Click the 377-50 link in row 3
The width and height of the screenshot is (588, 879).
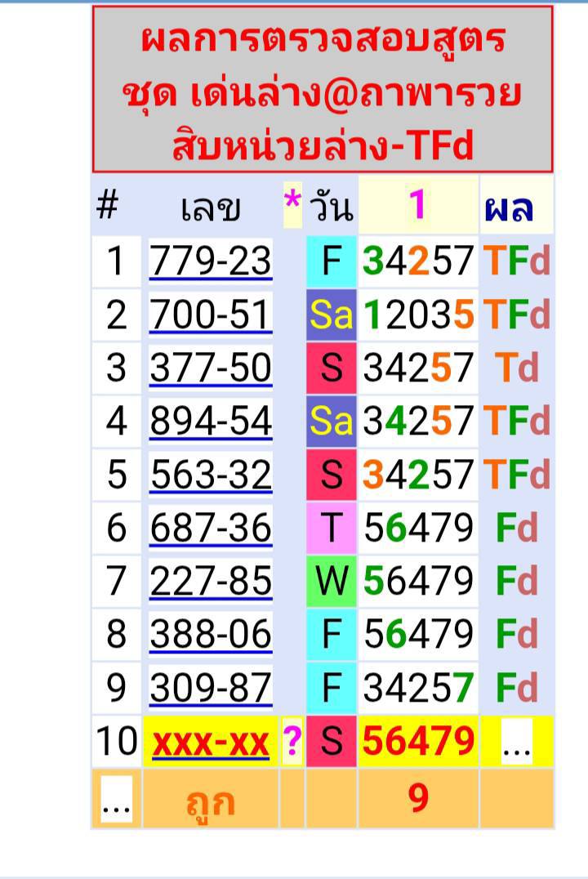point(211,368)
